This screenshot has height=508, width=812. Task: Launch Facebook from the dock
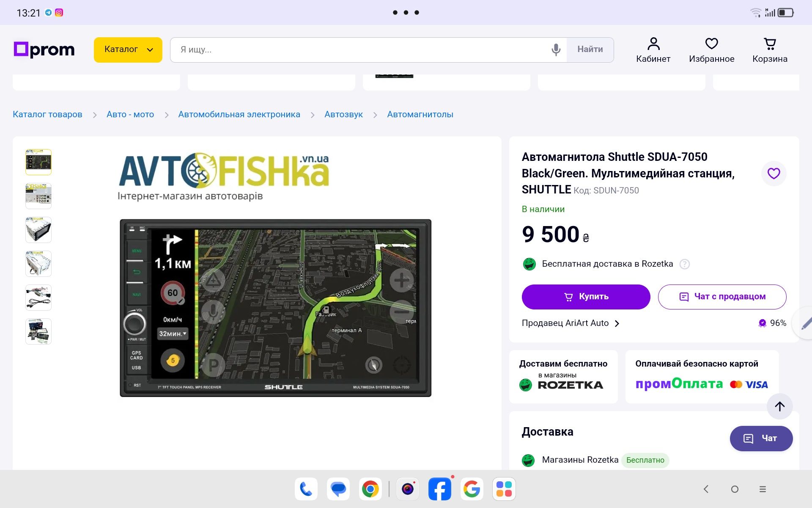coord(439,489)
